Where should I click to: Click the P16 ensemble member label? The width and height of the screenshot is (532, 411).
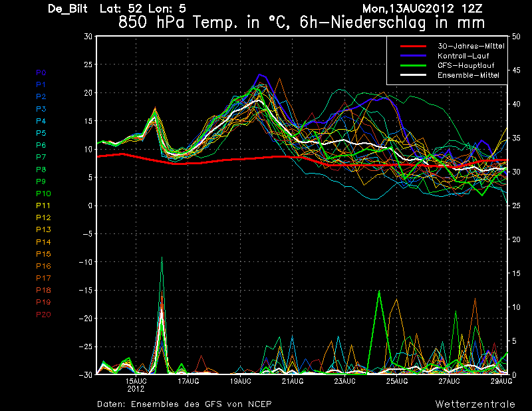point(43,266)
